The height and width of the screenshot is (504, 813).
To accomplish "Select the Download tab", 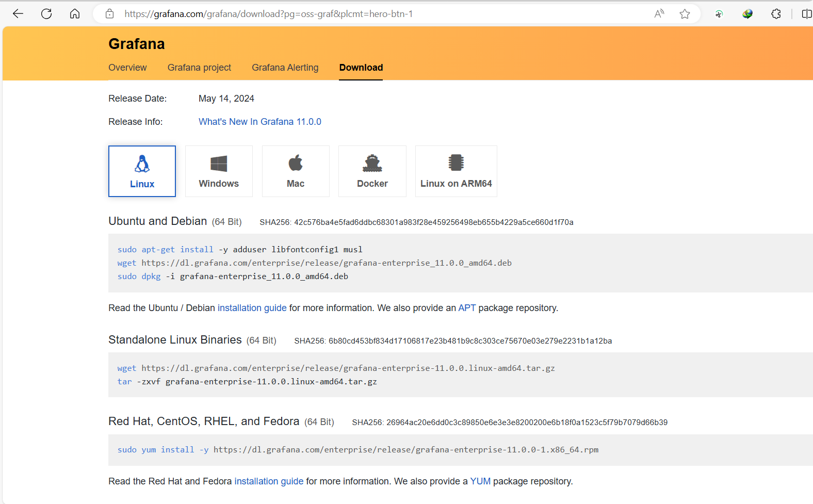I will (x=361, y=68).
